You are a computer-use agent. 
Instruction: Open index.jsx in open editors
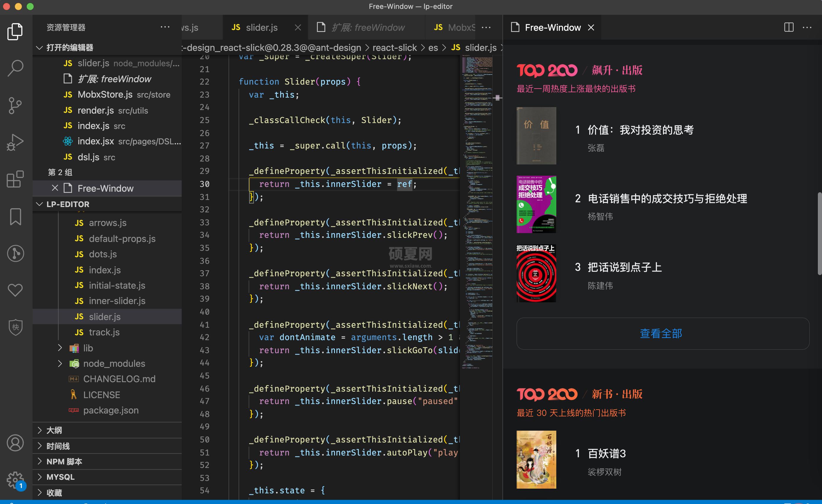[x=107, y=141]
